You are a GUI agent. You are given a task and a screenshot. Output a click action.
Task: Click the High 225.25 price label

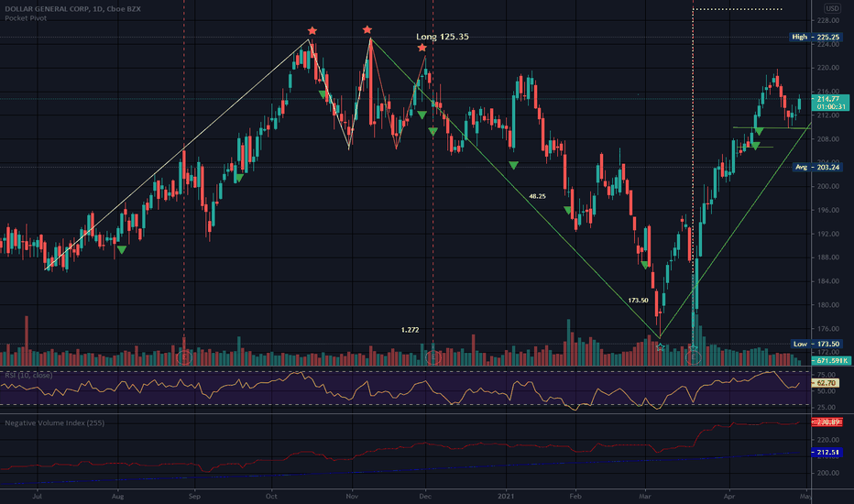tap(816, 37)
